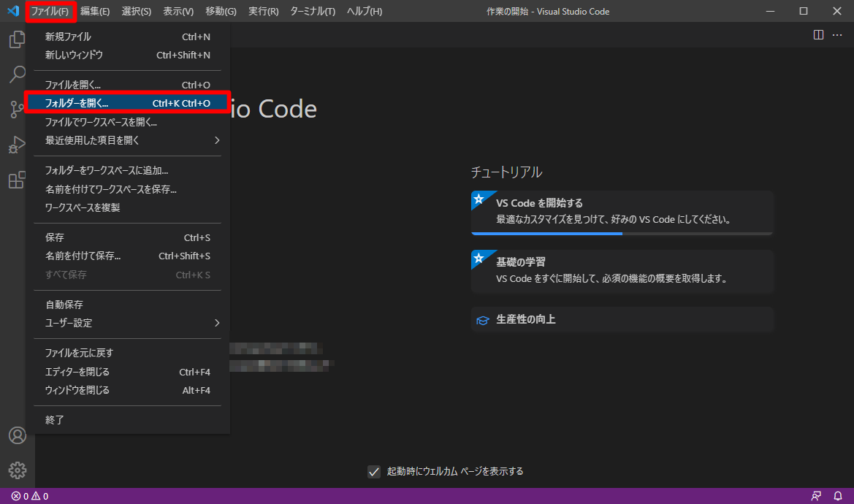Screen dimensions: 854x504
Task: Expand the ユーザー設定 submenu arrow
Action: pyautogui.click(x=217, y=323)
